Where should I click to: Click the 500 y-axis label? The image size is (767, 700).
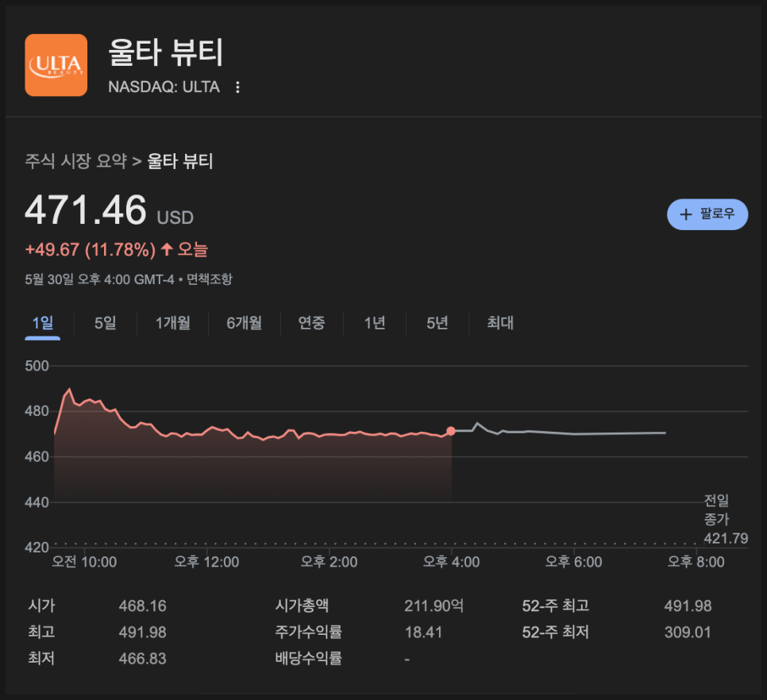pyautogui.click(x=37, y=366)
